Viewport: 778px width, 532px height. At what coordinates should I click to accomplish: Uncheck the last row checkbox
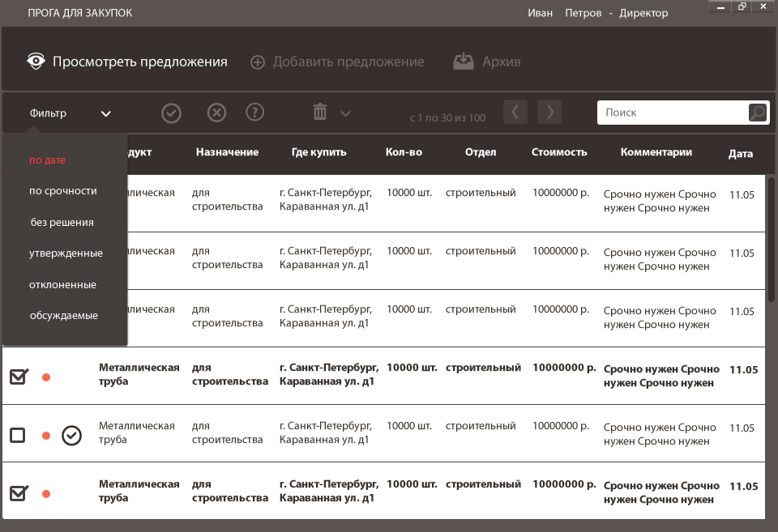[x=18, y=492]
